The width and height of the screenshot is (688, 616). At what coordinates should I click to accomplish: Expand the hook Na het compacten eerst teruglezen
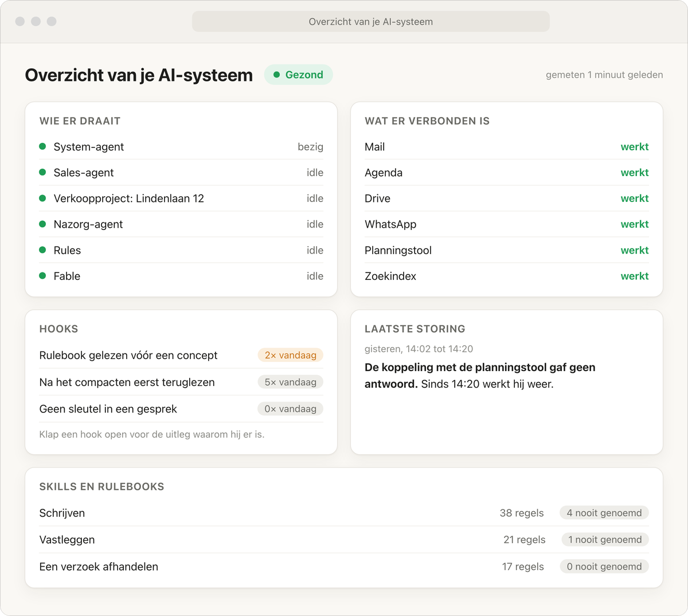pyautogui.click(x=181, y=382)
